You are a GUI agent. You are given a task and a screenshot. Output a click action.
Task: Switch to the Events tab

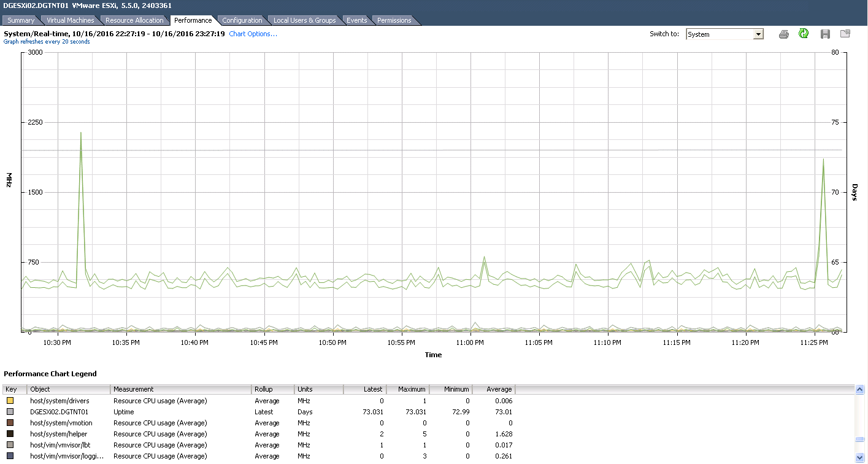(356, 20)
